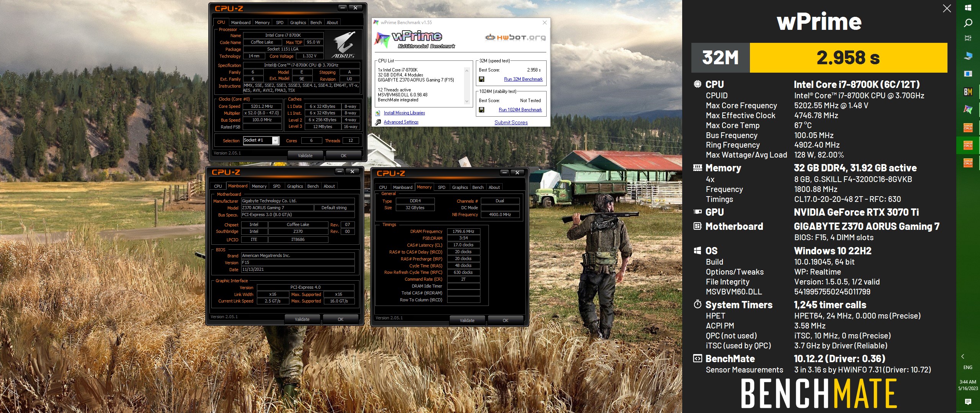980x413 pixels.
Task: Open Graphics tab in top CPU-Z window
Action: [x=298, y=23]
